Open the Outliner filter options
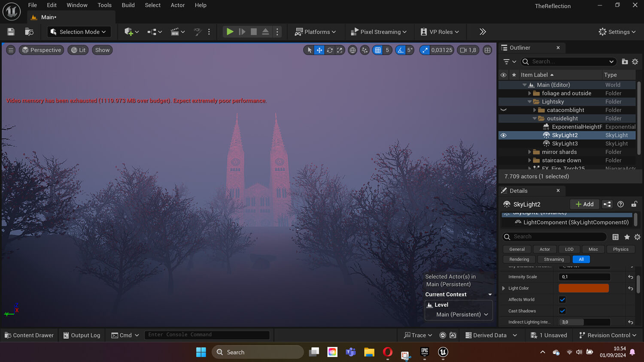The image size is (644, 362). [x=510, y=62]
